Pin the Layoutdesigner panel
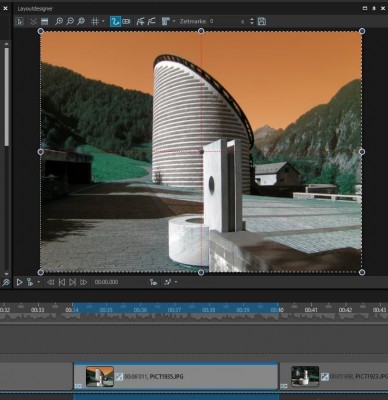 pyautogui.click(x=374, y=8)
